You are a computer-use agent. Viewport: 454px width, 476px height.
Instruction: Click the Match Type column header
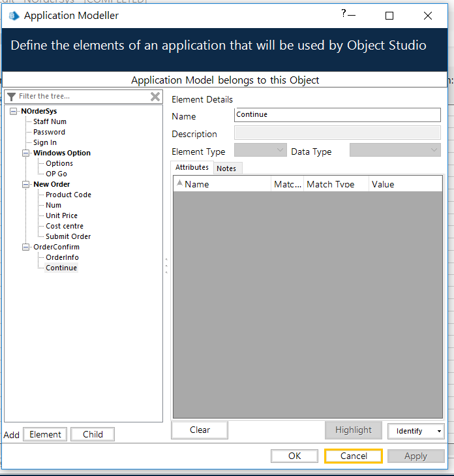pyautogui.click(x=336, y=184)
